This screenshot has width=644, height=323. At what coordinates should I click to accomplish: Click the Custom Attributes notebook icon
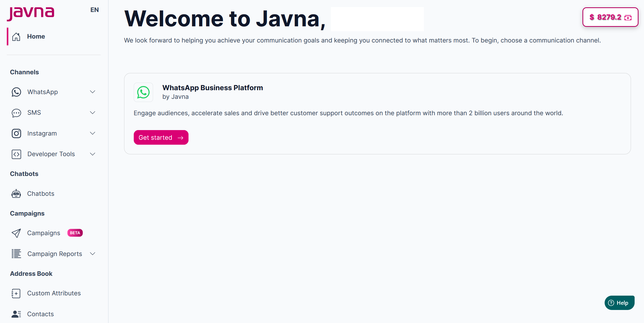pyautogui.click(x=16, y=293)
